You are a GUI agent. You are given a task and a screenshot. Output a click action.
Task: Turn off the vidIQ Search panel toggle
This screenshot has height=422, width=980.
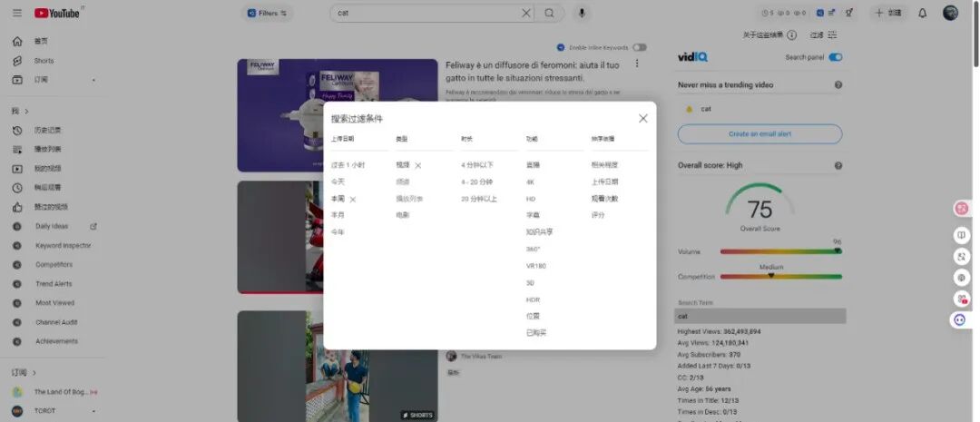tap(835, 57)
